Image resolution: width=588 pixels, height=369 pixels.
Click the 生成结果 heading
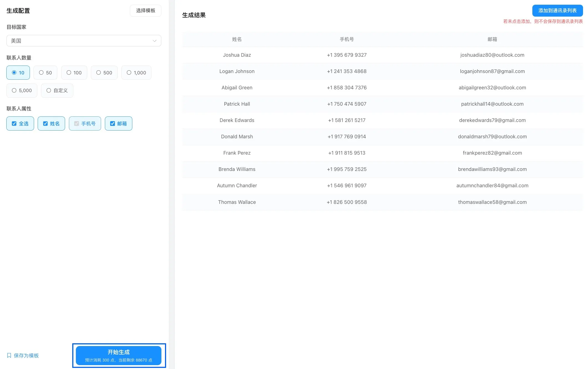click(194, 15)
